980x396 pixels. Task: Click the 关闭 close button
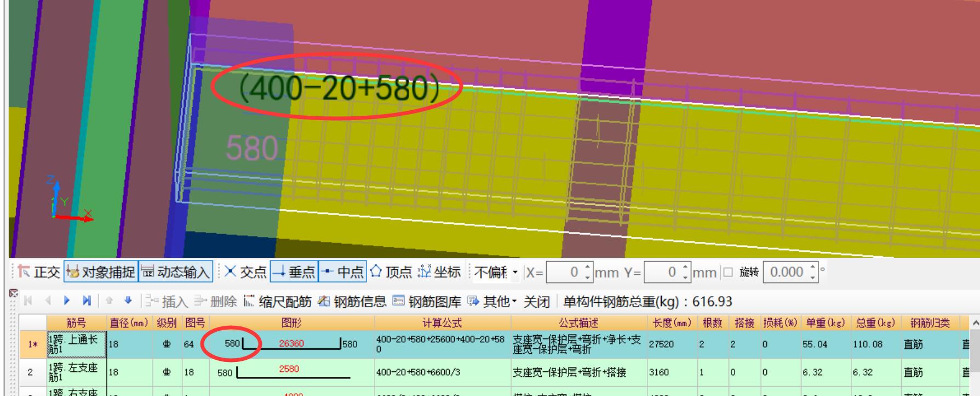pos(536,301)
